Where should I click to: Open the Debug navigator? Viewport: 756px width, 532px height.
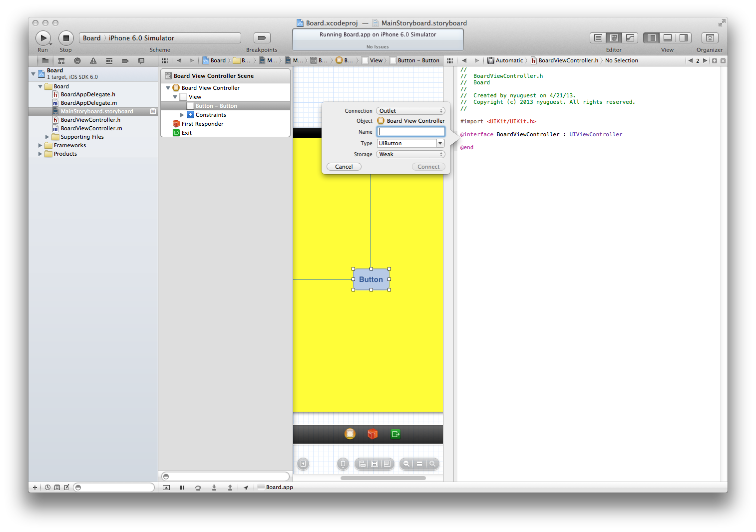tap(109, 61)
